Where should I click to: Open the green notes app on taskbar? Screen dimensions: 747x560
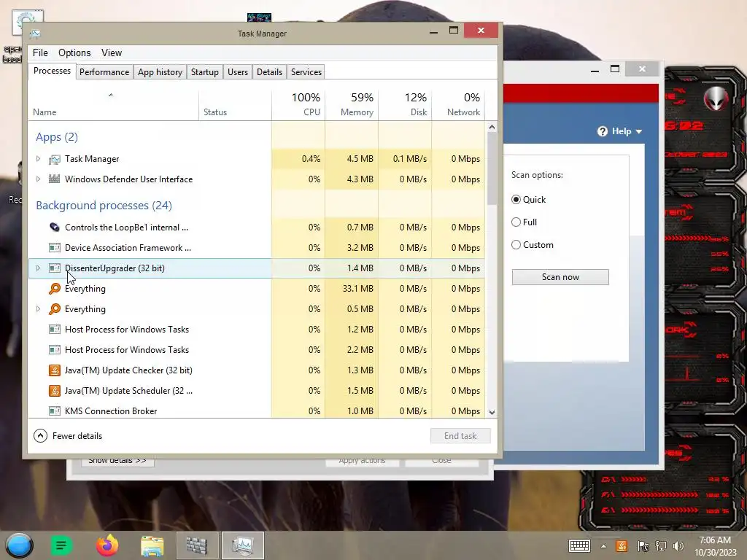(x=61, y=545)
